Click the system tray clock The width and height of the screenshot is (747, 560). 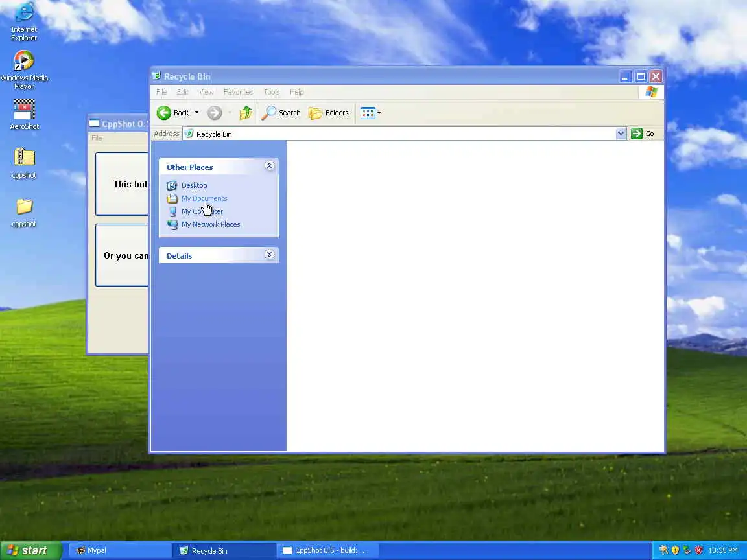tap(723, 550)
